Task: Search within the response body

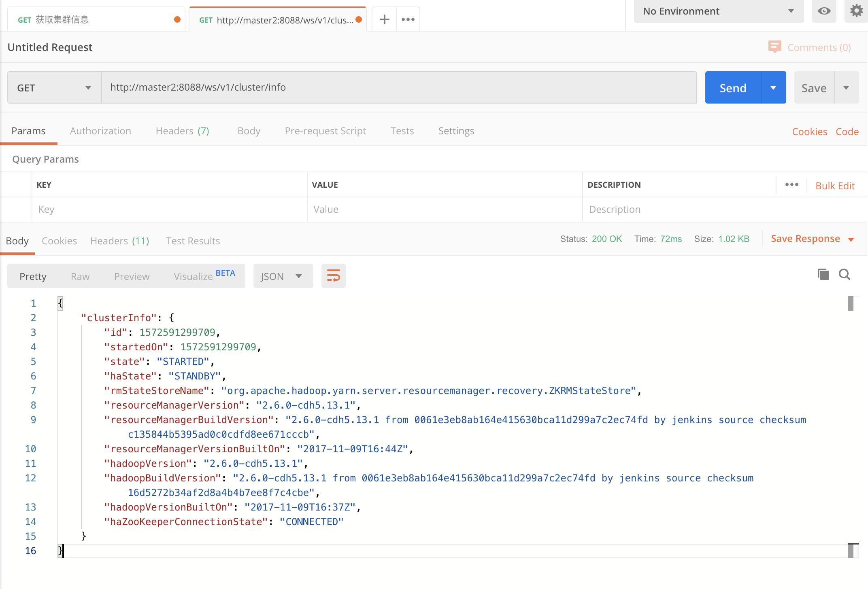Action: (845, 275)
